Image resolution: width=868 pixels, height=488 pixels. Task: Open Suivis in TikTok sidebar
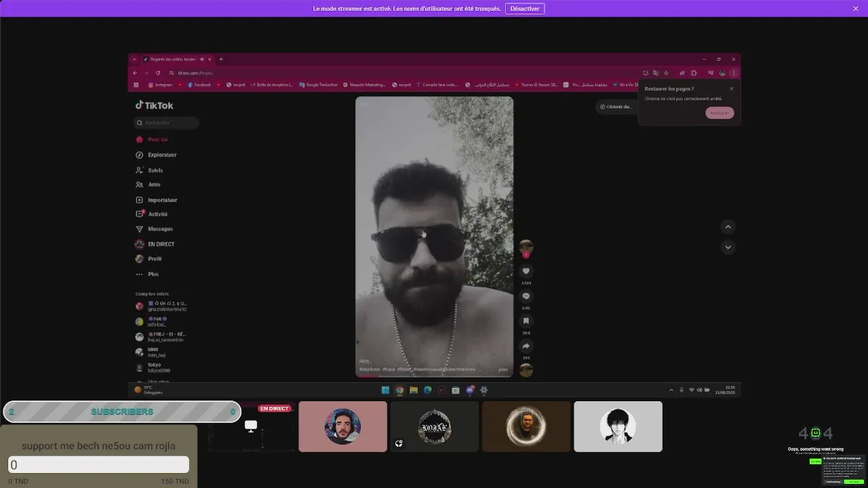click(149, 170)
